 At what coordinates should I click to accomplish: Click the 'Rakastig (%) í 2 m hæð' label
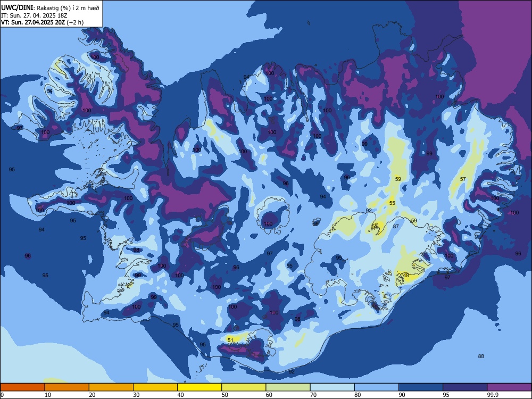[x=68, y=8]
